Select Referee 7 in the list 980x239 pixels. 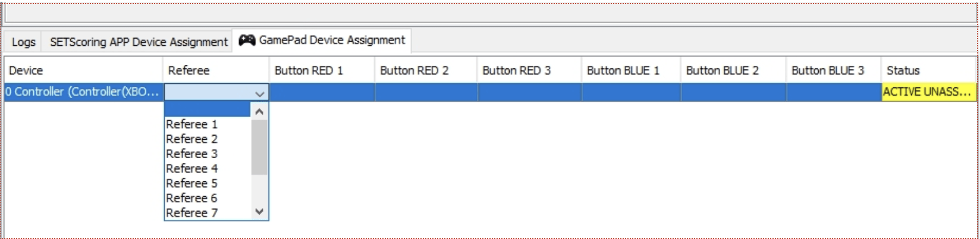click(191, 213)
